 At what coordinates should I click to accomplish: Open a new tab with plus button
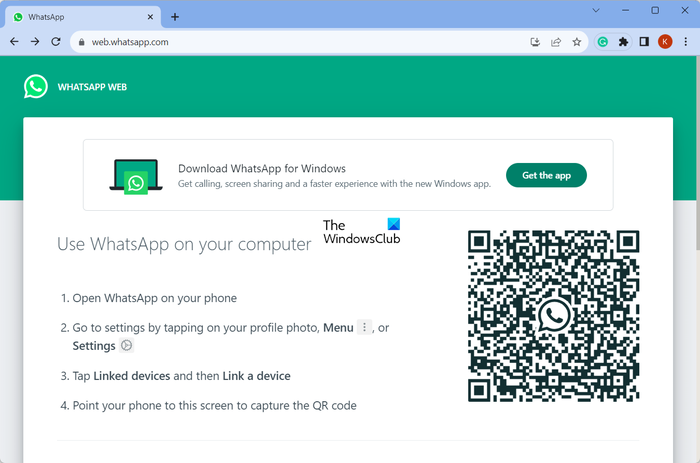pos(175,17)
